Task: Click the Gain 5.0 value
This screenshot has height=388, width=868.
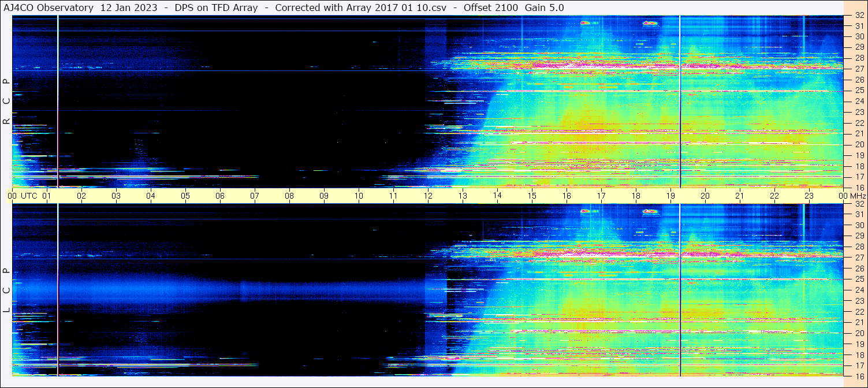Action: point(545,8)
